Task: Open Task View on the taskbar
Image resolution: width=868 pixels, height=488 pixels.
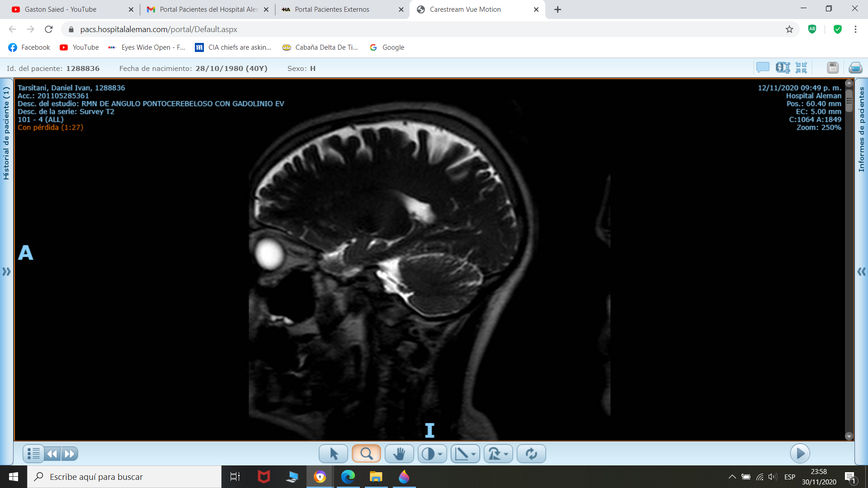Action: 235,477
